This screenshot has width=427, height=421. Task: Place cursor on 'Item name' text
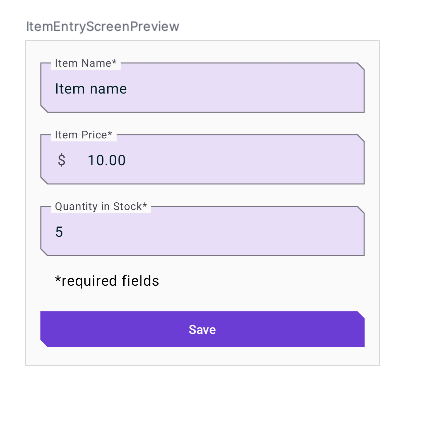tap(91, 89)
